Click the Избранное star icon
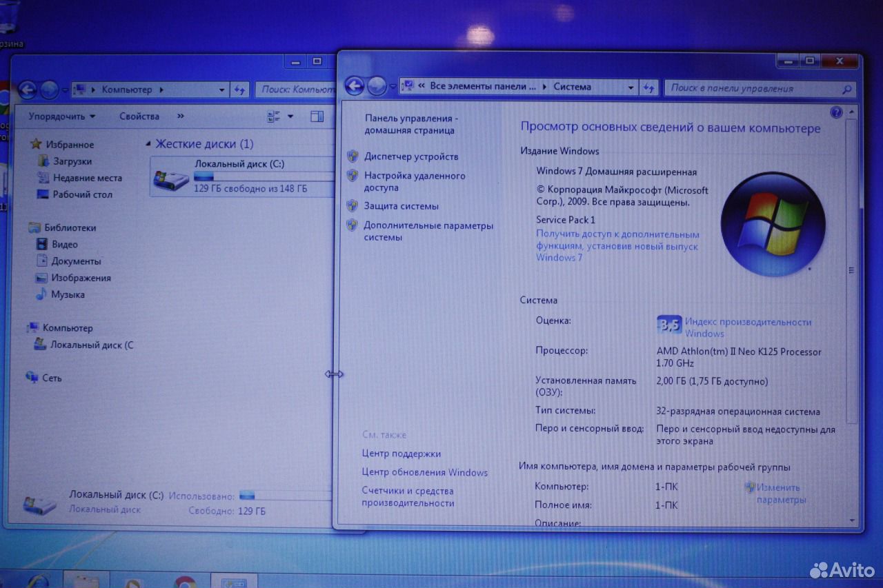This screenshot has height=588, width=883. tap(37, 145)
